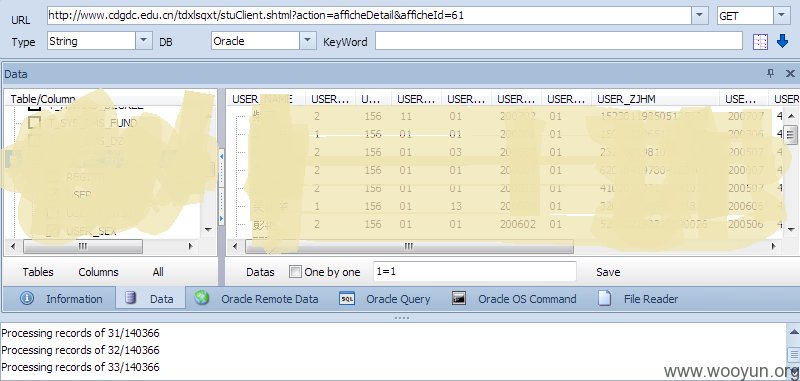Switch to the Data tab

150,299
